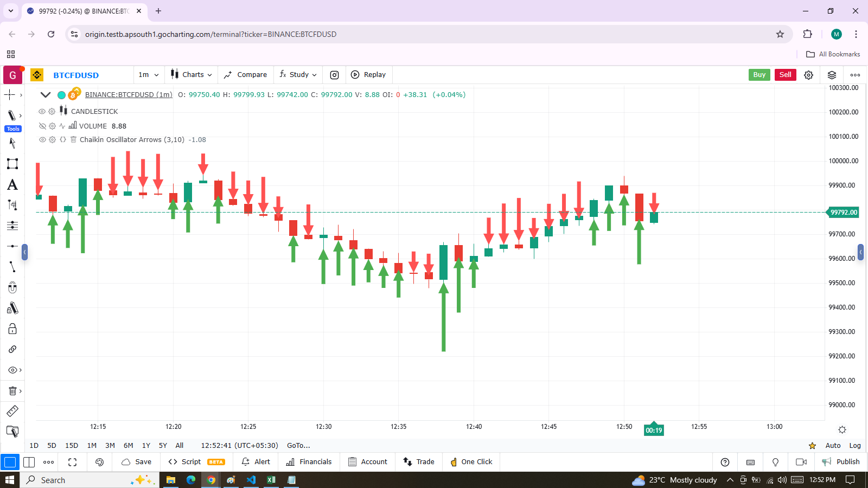Select the text annotation tool
The height and width of the screenshot is (488, 868).
tap(12, 185)
